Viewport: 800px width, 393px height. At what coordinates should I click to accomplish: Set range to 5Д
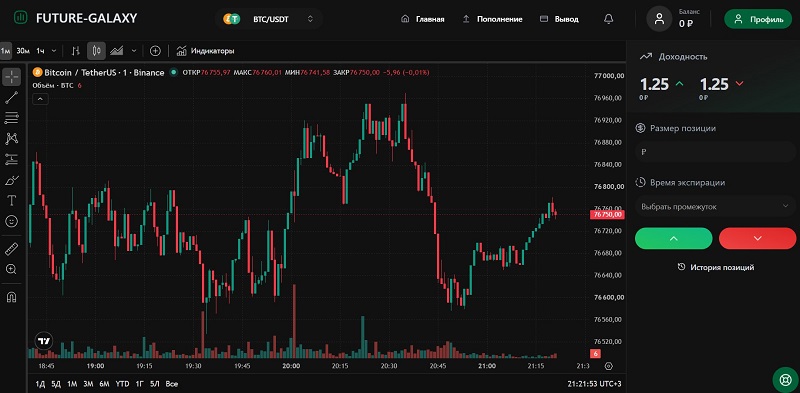tap(56, 384)
